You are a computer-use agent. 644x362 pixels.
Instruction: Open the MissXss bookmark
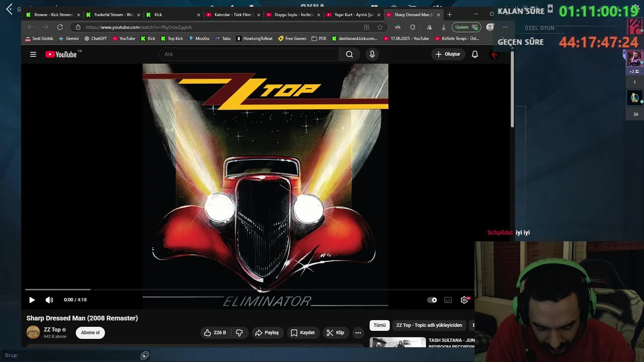click(x=199, y=38)
